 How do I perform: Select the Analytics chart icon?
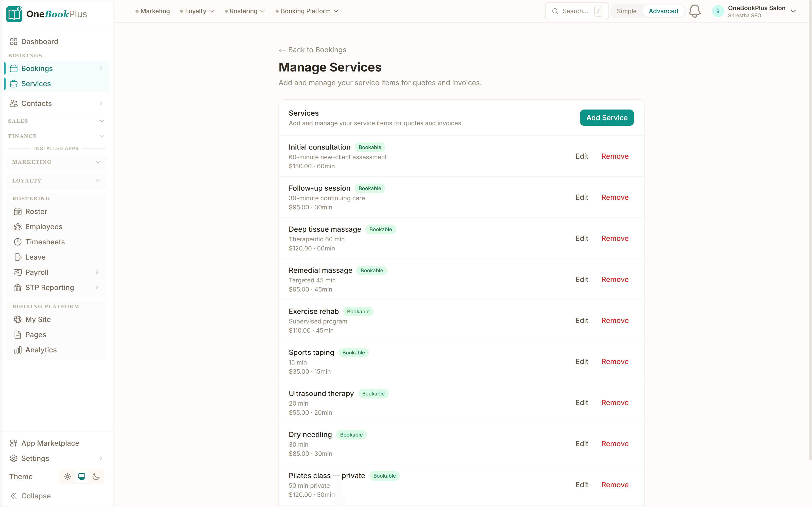pos(18,350)
